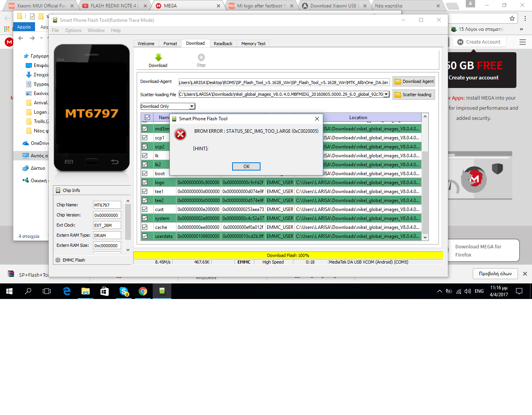Open Skype from the taskbar
The image size is (532, 415).
click(x=124, y=291)
